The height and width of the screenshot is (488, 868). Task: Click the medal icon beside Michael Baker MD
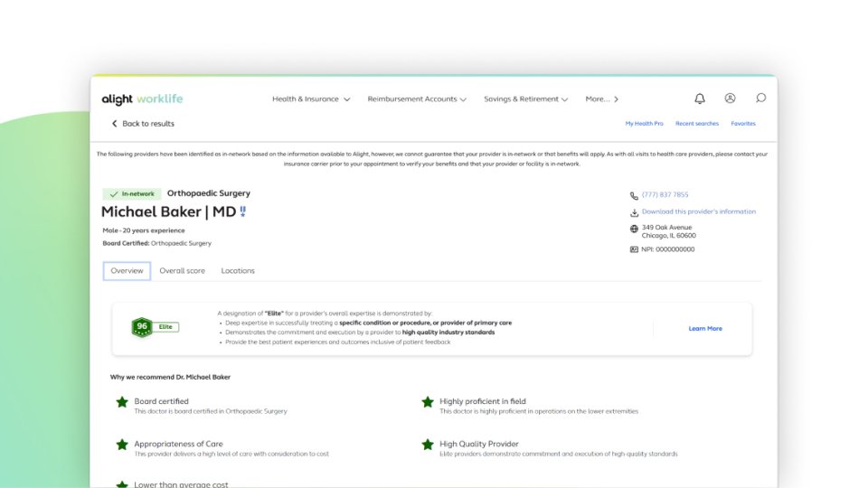(x=242, y=211)
